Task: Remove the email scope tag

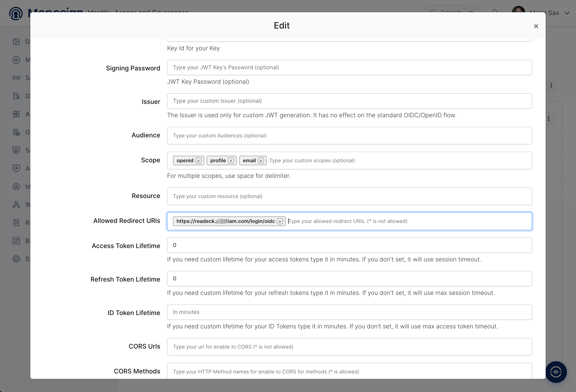Action: pyautogui.click(x=261, y=160)
